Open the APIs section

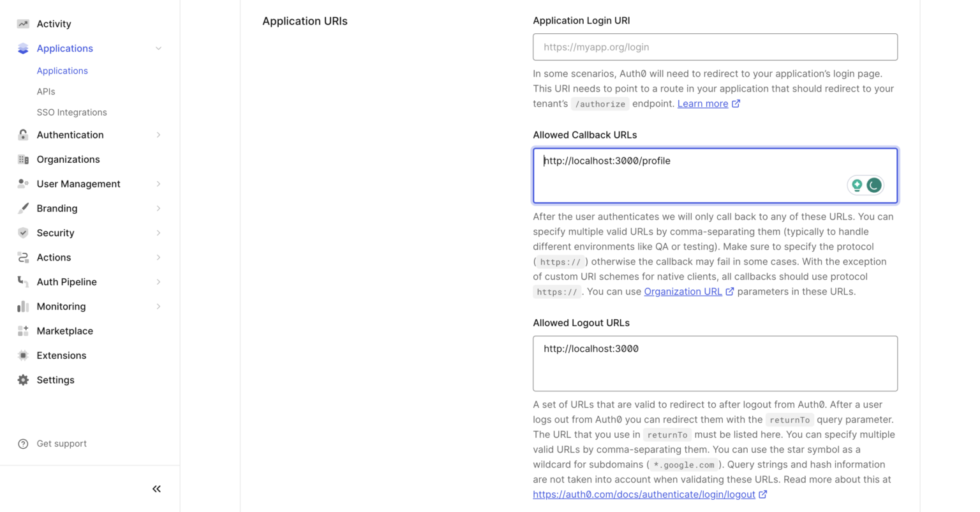coord(46,91)
